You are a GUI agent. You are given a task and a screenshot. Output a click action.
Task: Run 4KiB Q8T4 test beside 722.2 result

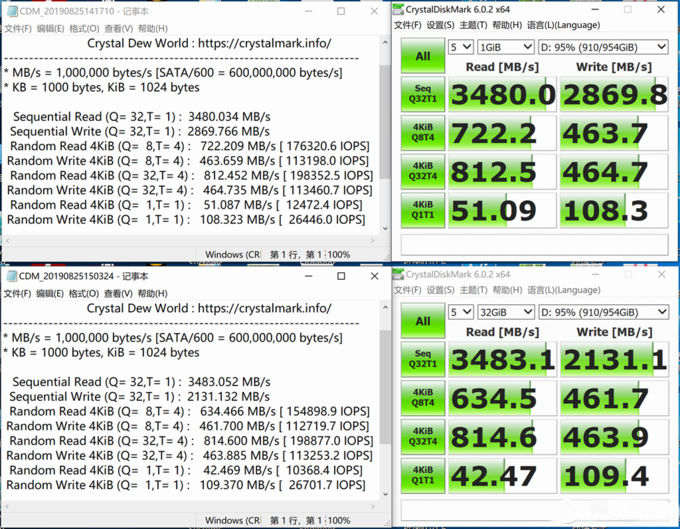click(422, 133)
